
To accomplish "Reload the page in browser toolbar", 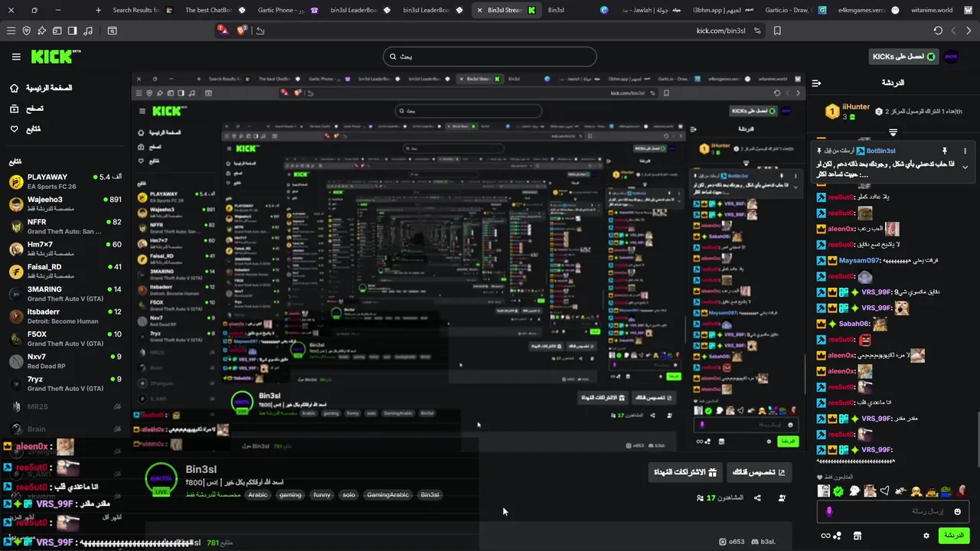I will click(938, 31).
